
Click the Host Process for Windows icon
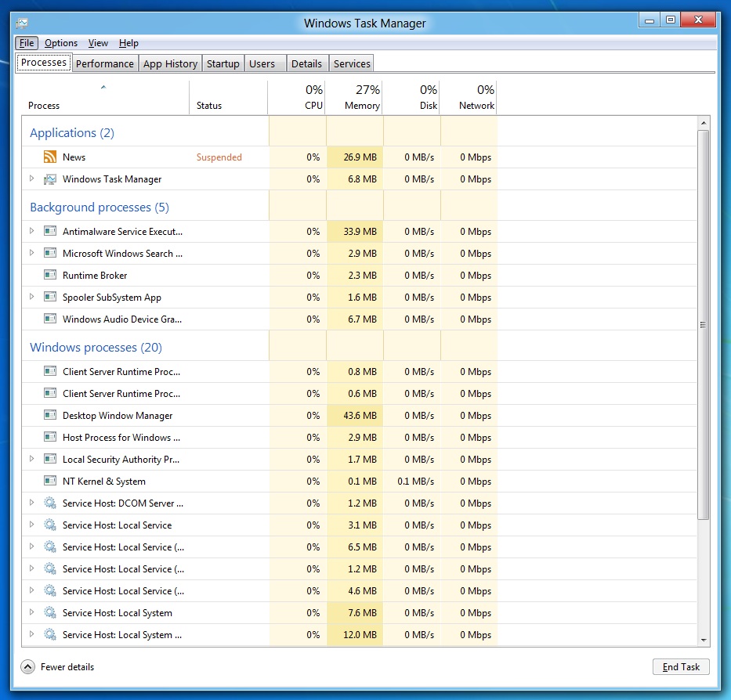click(50, 437)
